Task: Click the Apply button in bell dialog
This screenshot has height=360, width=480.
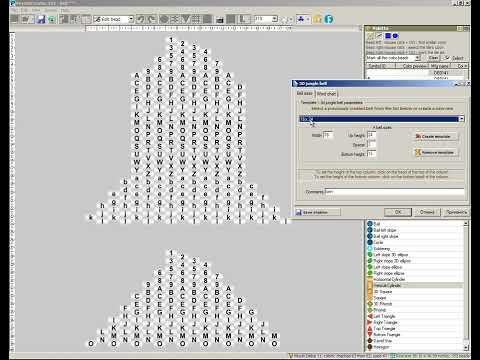Action: coord(456,212)
